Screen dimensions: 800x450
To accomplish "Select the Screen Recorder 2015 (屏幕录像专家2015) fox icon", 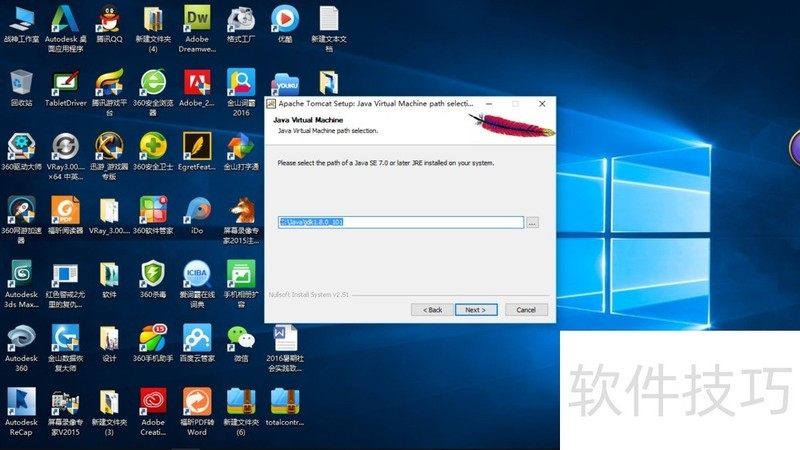I will [241, 211].
